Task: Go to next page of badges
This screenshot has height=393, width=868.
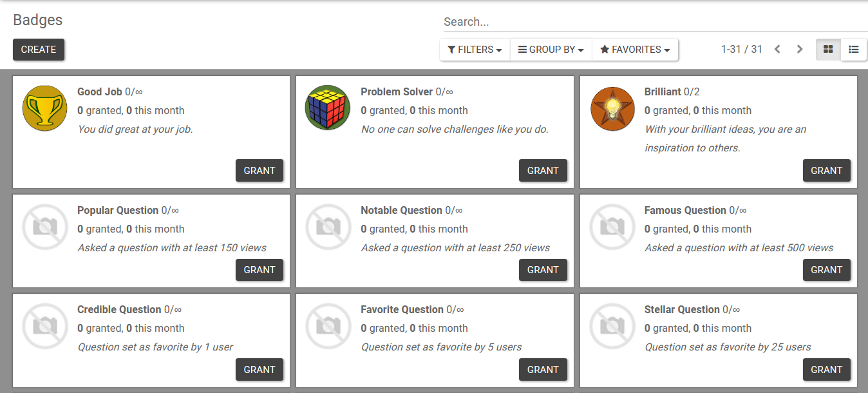Action: (x=800, y=50)
